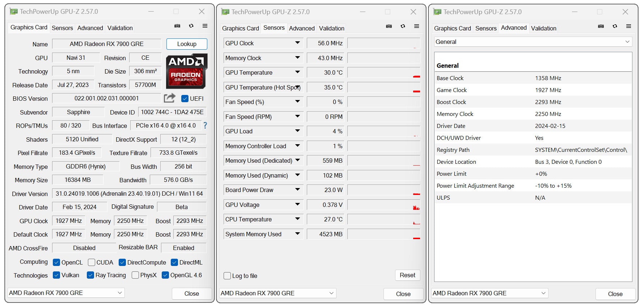Switch to Sensors tab in rightmost window
The width and height of the screenshot is (644, 308).
486,28
